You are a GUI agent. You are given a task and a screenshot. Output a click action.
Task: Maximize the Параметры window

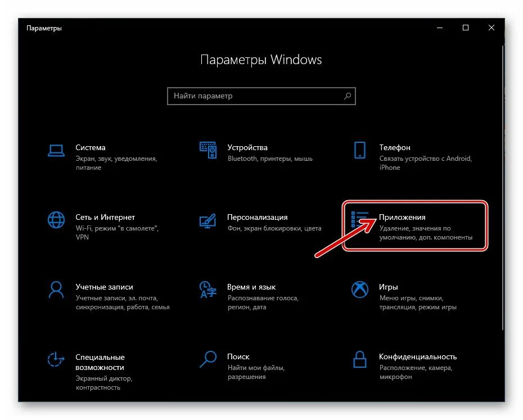pos(466,28)
